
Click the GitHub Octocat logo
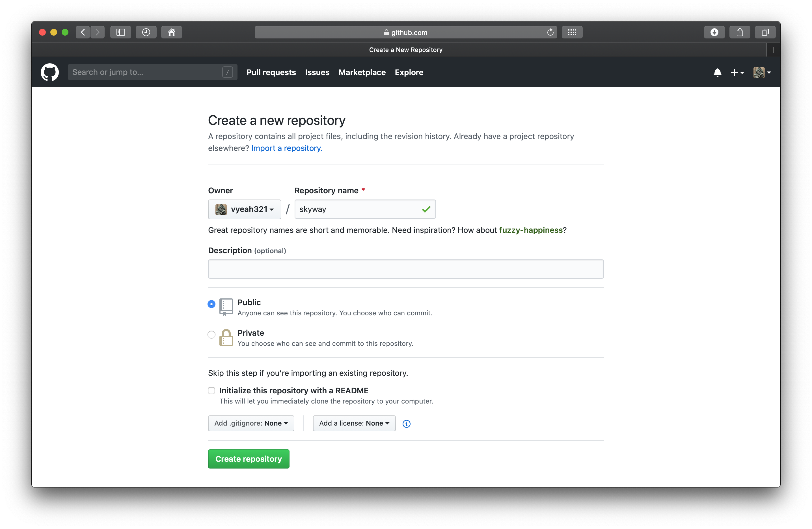pyautogui.click(x=49, y=72)
